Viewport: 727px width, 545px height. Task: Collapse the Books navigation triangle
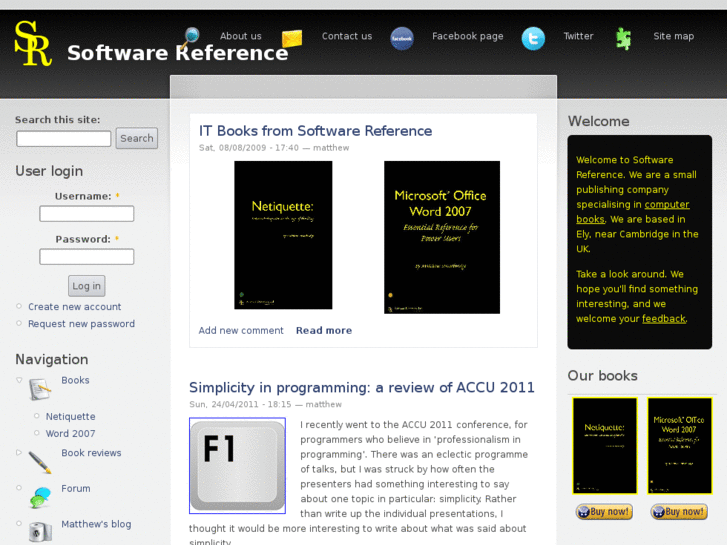click(19, 380)
